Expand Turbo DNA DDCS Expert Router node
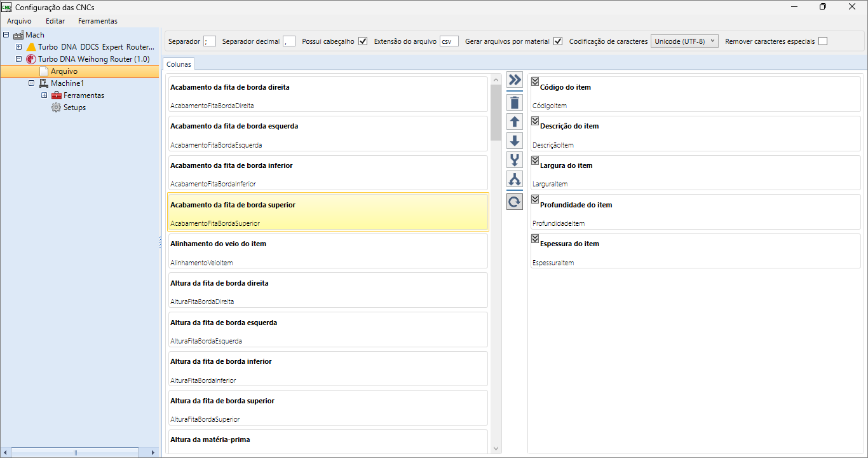 [x=19, y=47]
